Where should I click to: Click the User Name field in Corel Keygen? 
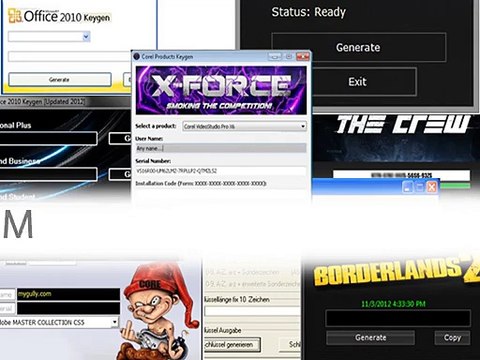point(221,148)
